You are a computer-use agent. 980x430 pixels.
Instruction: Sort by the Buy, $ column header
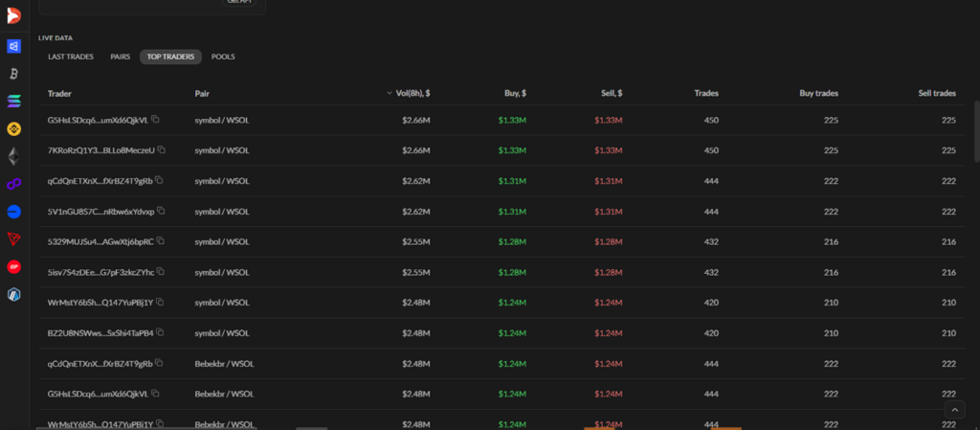point(515,93)
